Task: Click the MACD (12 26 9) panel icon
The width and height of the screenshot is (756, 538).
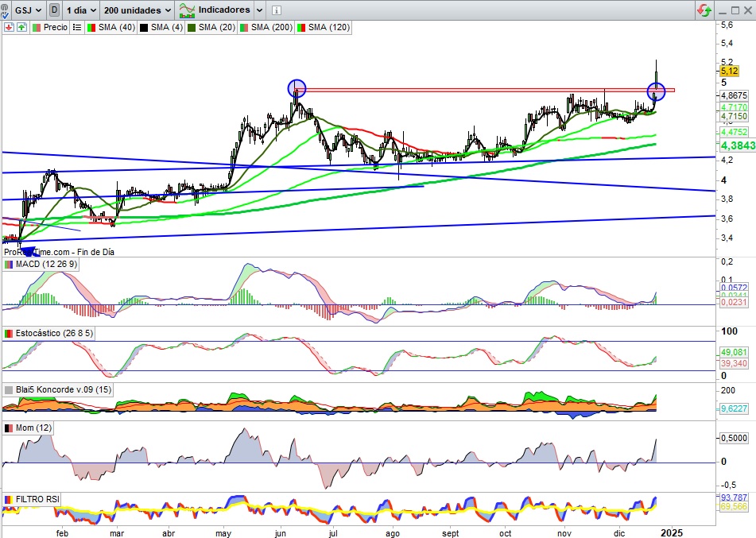Action: click(x=9, y=264)
